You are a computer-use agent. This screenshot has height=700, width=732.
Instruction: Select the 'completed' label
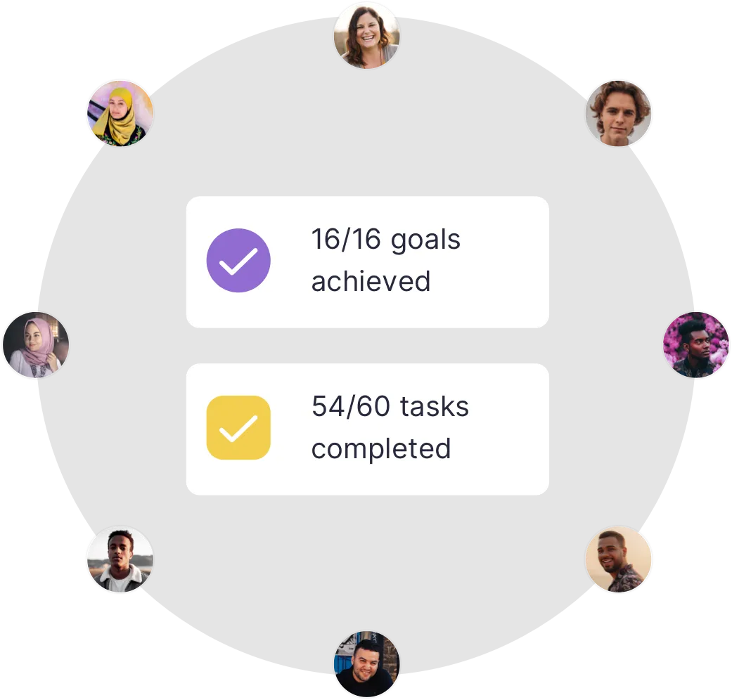(x=381, y=449)
